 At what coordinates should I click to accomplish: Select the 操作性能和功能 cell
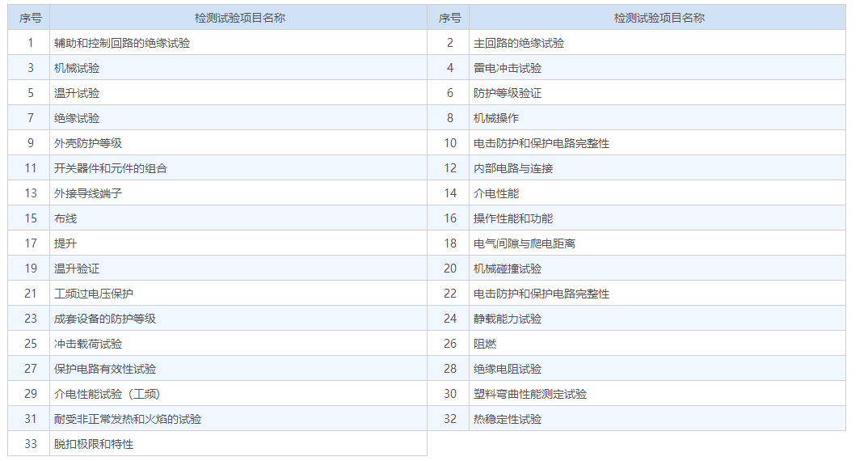tap(513, 218)
